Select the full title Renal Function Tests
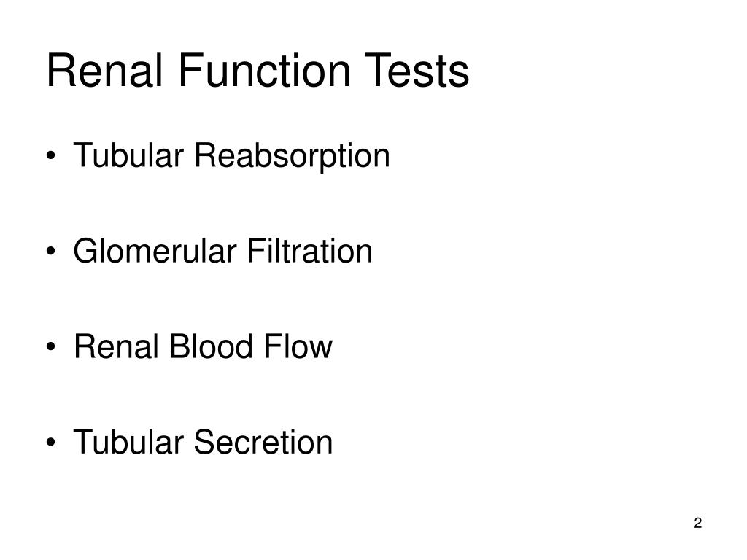This screenshot has width=747, height=560. tap(258, 71)
